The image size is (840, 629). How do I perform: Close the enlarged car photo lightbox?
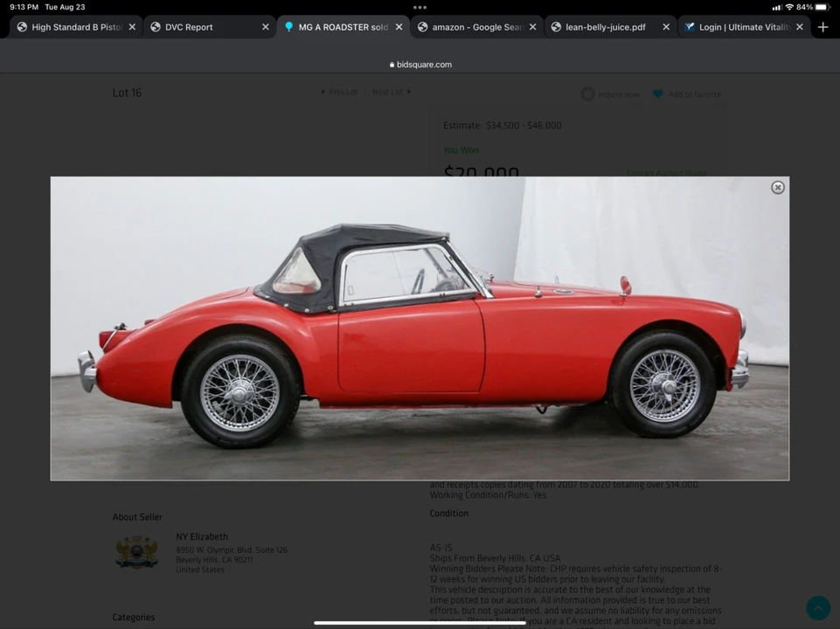pos(777,187)
